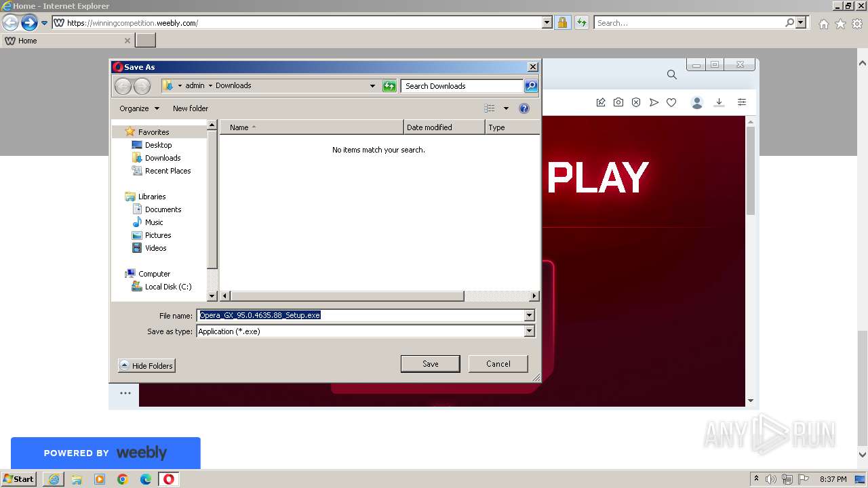Open IE home page icon
This screenshot has height=488, width=868.
click(823, 23)
